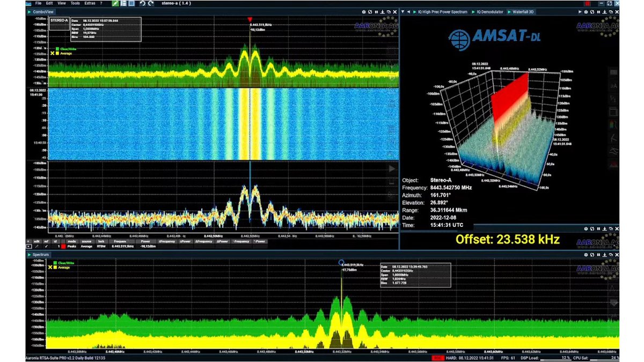Click marker 1 red color swatch
644x362 pixels.
[x=63, y=246]
